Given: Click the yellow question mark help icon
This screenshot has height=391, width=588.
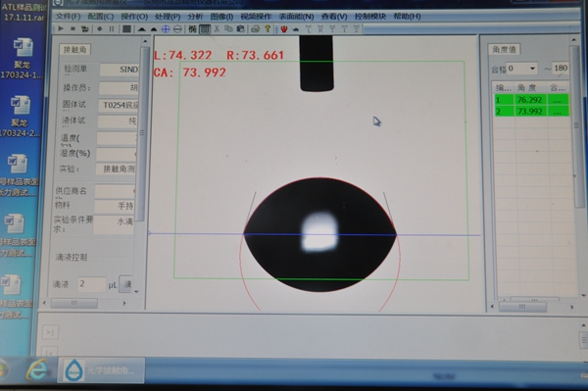Looking at the screenshot, I should (268, 28).
